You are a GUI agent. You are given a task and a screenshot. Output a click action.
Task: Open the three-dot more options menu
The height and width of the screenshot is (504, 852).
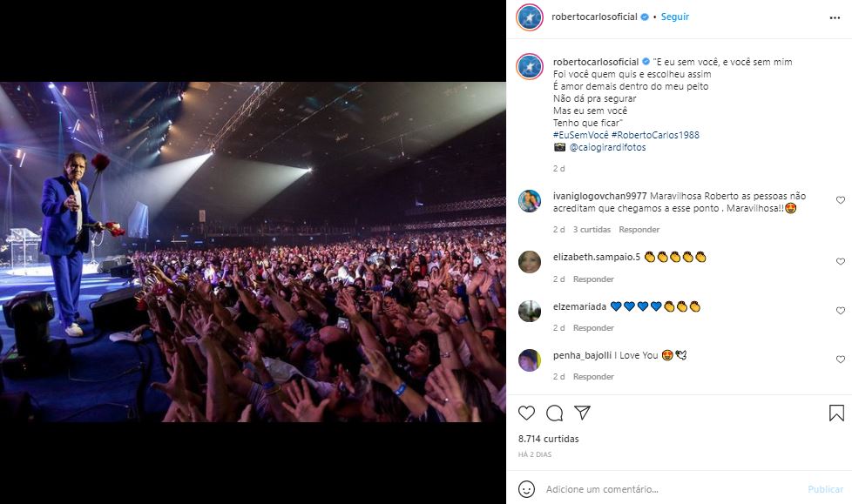coord(835,17)
